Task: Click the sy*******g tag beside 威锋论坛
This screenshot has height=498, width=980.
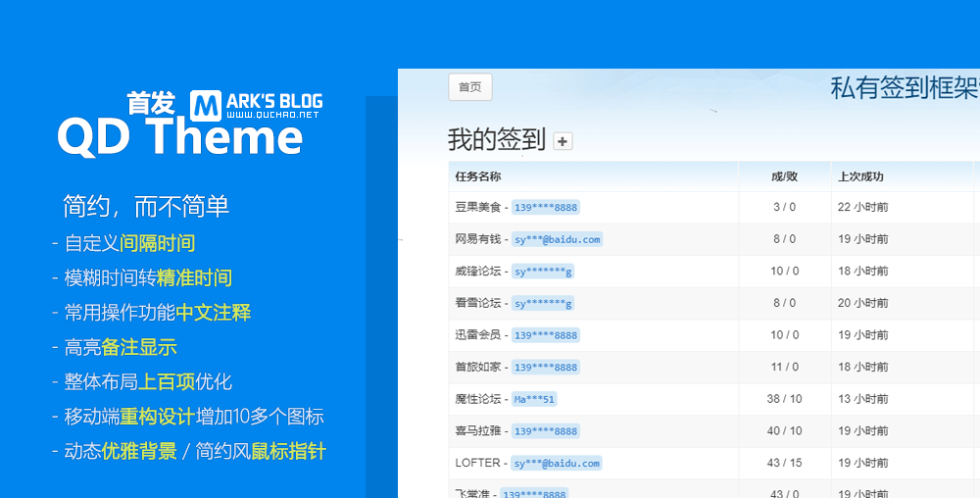Action: click(x=543, y=272)
